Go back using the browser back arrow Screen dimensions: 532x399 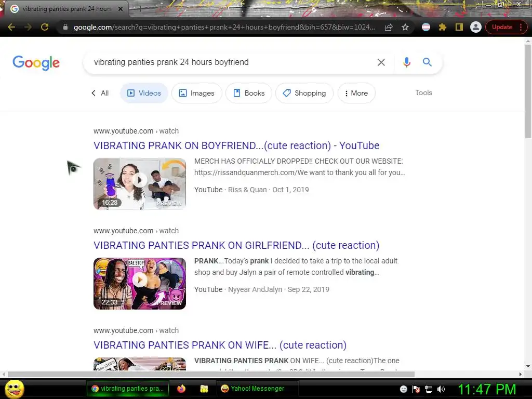[x=11, y=27]
